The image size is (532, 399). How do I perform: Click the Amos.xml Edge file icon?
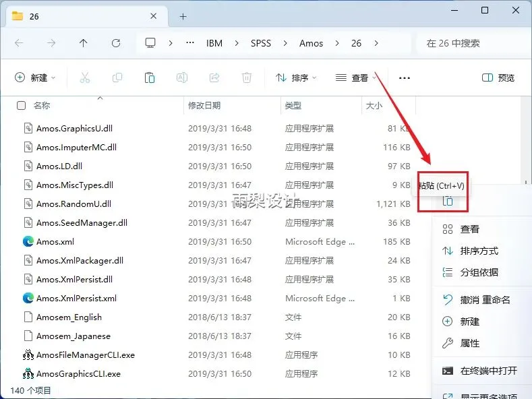[28, 241]
